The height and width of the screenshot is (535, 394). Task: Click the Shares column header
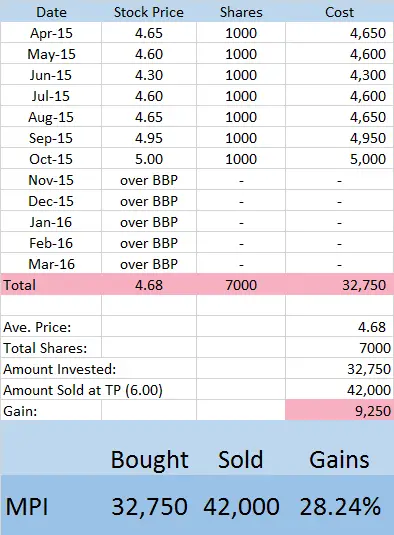(x=241, y=12)
